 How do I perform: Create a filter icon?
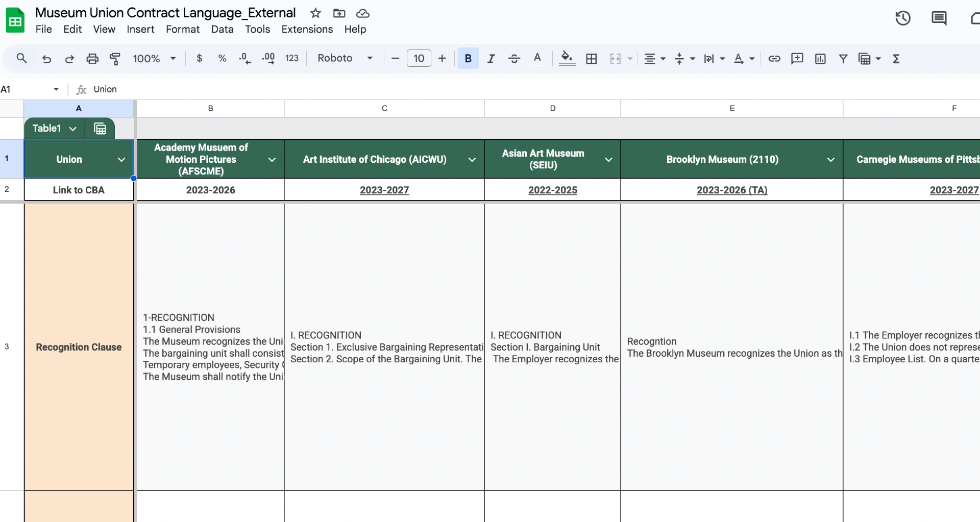(843, 59)
